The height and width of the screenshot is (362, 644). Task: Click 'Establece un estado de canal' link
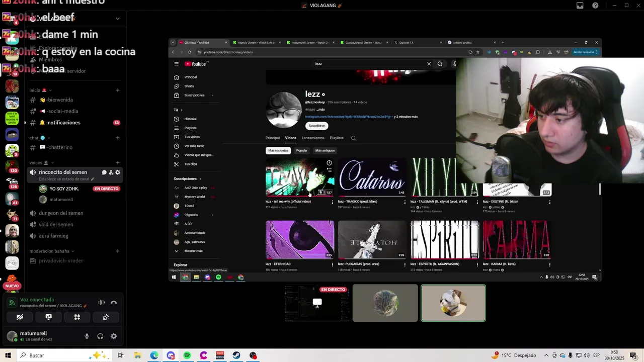pyautogui.click(x=66, y=179)
